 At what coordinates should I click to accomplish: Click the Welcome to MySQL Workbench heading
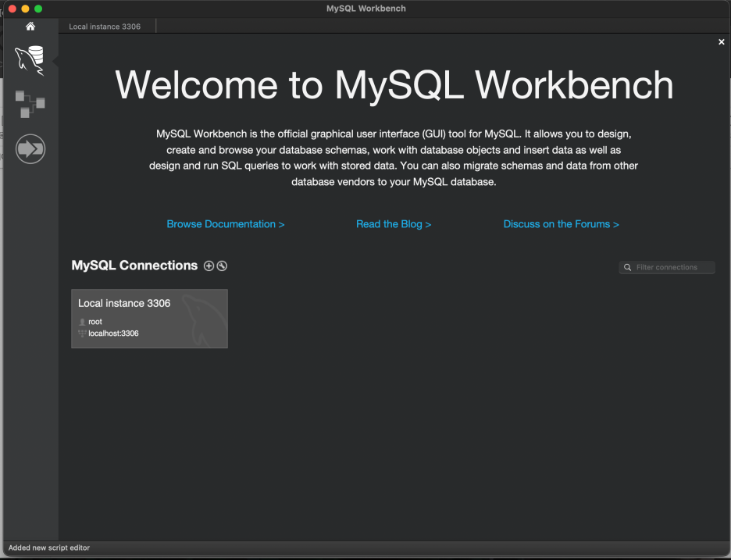pos(394,85)
